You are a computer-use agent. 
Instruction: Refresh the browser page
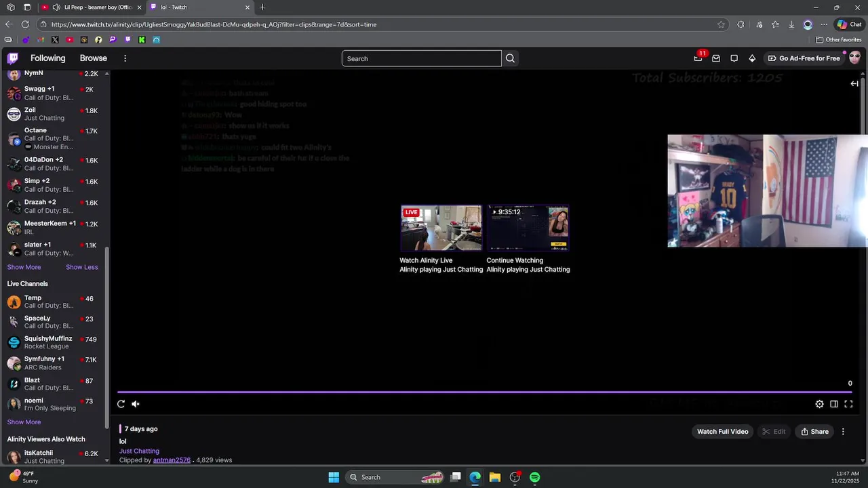click(26, 24)
